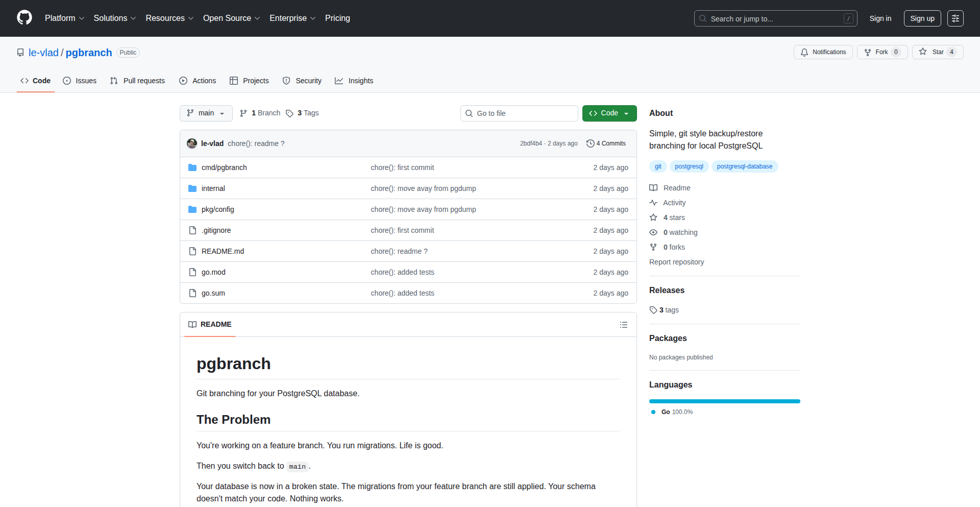Star the pgbranch repository
This screenshot has width=980, height=507.
[938, 52]
